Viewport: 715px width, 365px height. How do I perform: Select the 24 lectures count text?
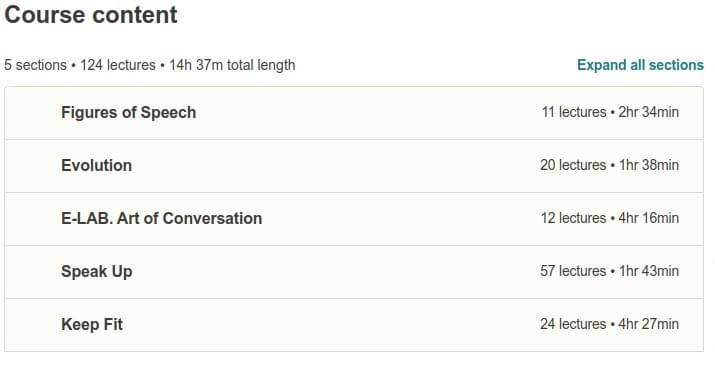[x=573, y=324]
